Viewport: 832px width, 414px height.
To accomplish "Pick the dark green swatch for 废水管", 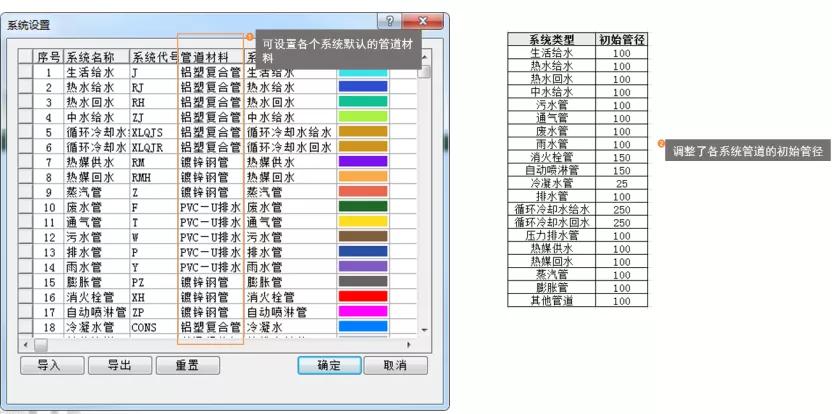I will coord(363,206).
